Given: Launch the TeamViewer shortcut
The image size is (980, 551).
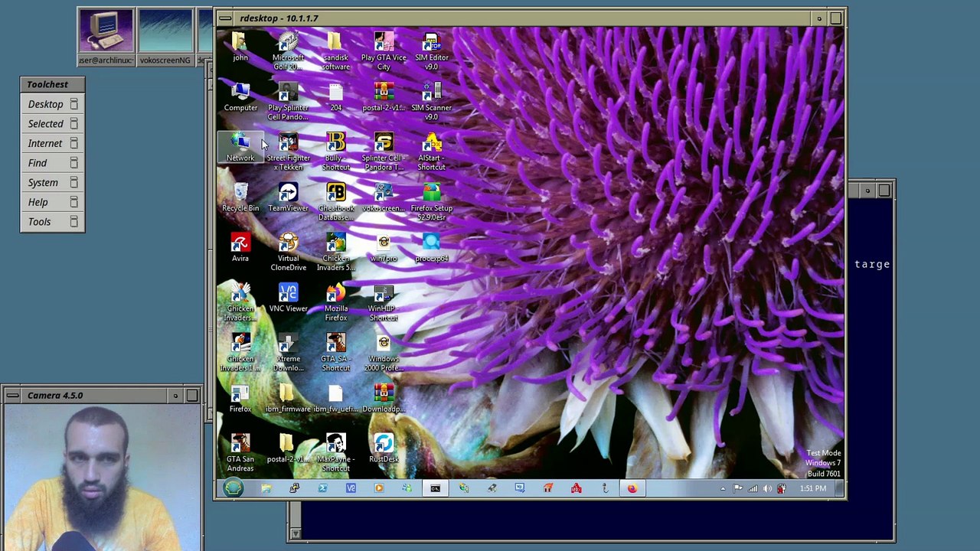Looking at the screenshot, I should [x=288, y=197].
